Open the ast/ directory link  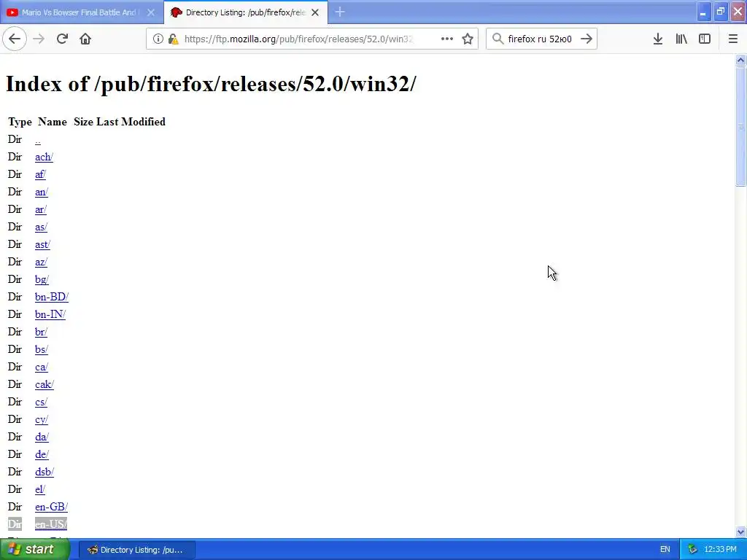tap(42, 244)
